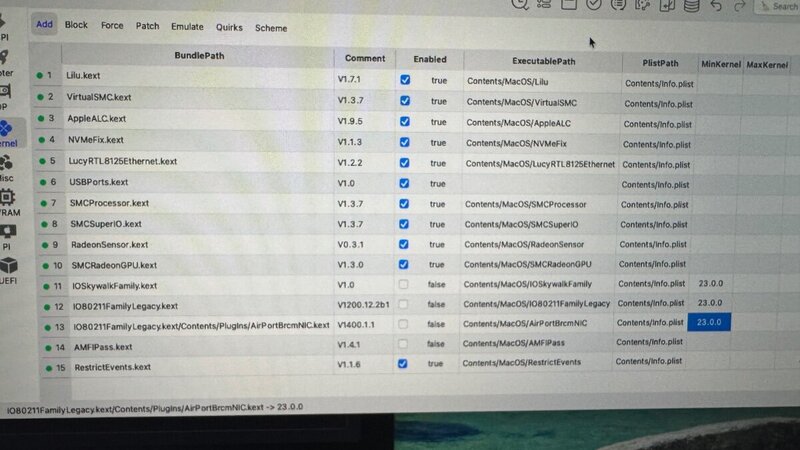Screen dimensions: 800x450
Task: Click the highlighted 23.0.0 MinKernel cell
Action: tap(709, 322)
